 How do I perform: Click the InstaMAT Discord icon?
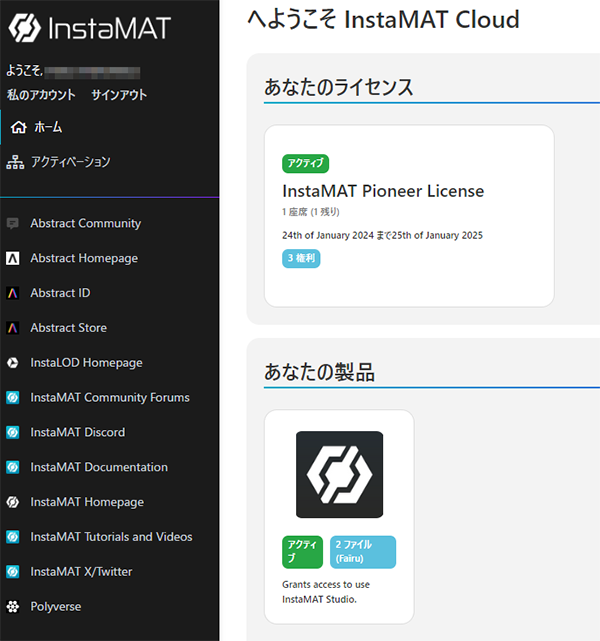pyautogui.click(x=13, y=433)
